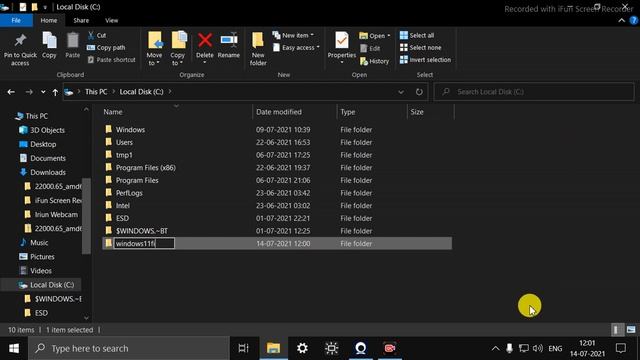
Task: Go back with the back arrow
Action: click(11, 92)
